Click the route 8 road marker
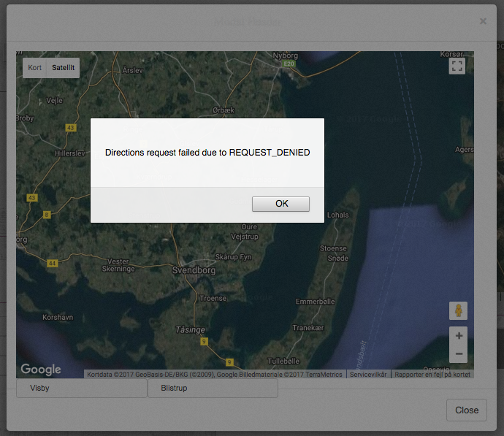The image size is (504, 436). (47, 215)
